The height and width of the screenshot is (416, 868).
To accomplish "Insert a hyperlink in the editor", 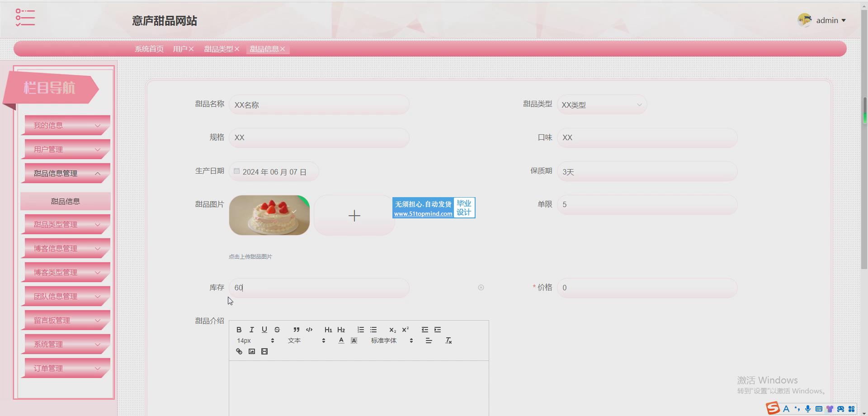I will [x=239, y=351].
